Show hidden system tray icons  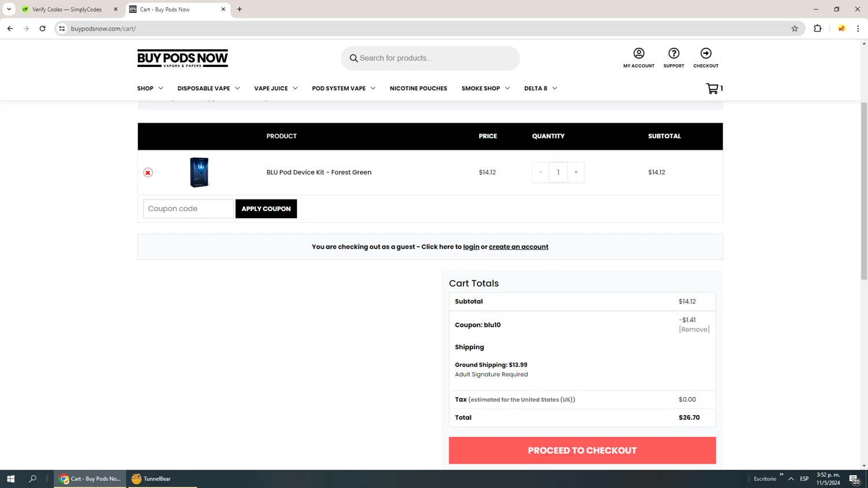coord(791,479)
